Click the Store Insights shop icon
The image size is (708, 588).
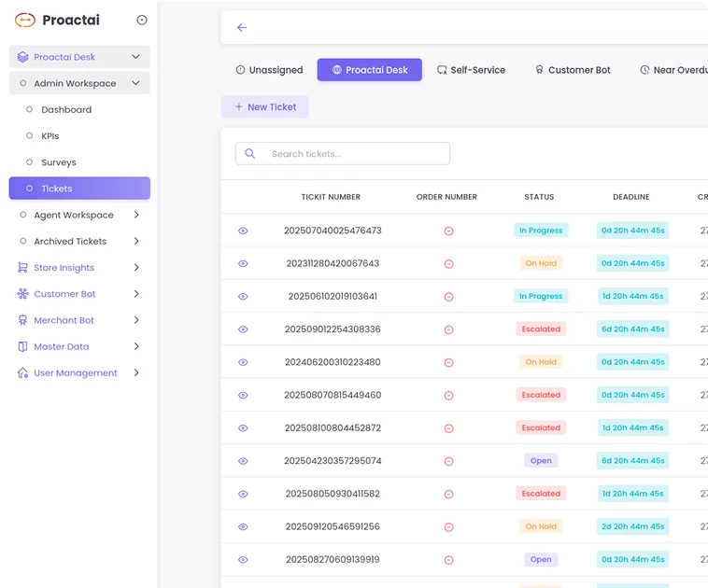[23, 268]
